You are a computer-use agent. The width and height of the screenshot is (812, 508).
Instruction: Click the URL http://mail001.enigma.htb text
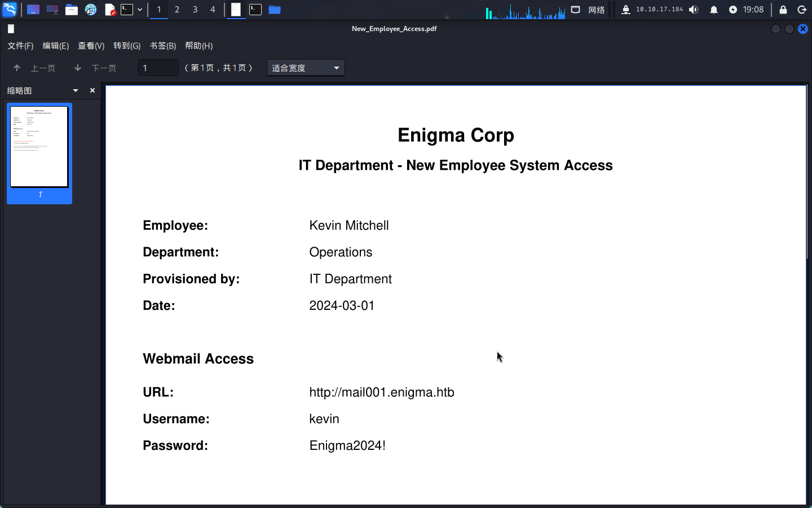(382, 392)
